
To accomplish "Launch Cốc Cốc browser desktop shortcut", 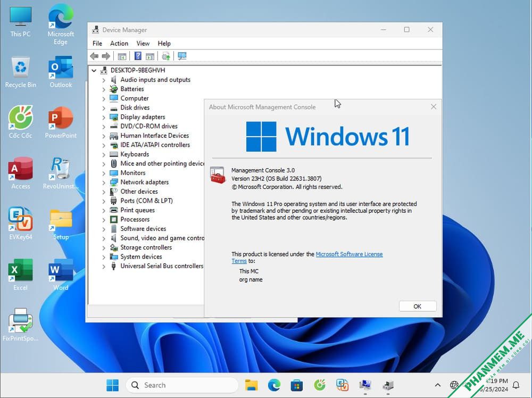I will click(x=20, y=122).
